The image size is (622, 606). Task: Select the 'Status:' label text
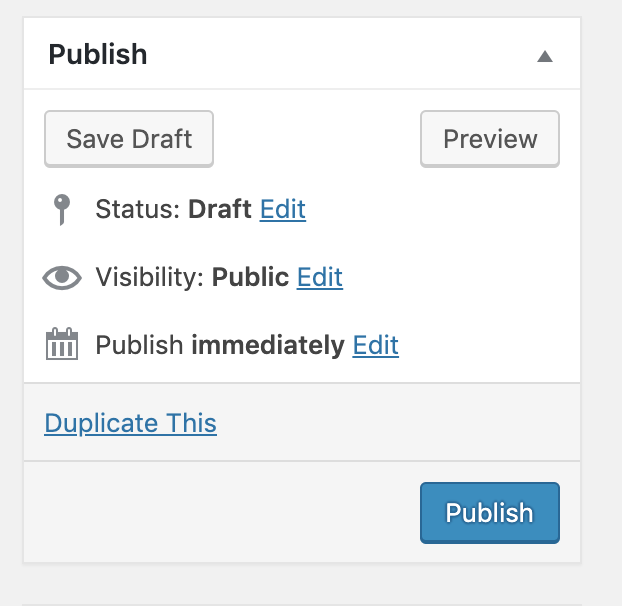pos(138,209)
